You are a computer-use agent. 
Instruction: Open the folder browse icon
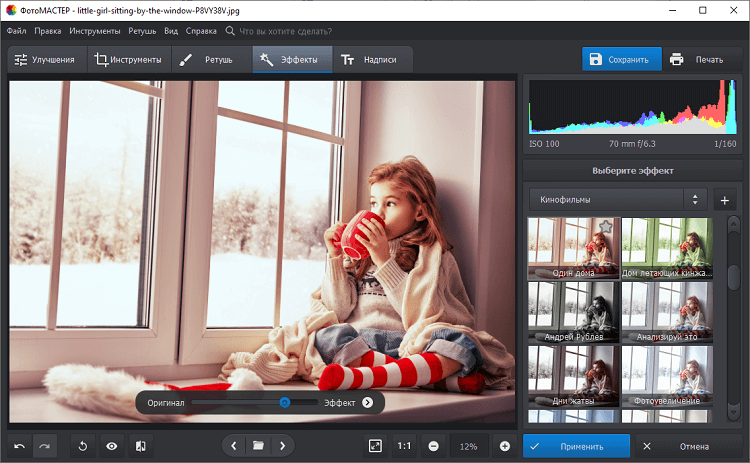[x=258, y=446]
